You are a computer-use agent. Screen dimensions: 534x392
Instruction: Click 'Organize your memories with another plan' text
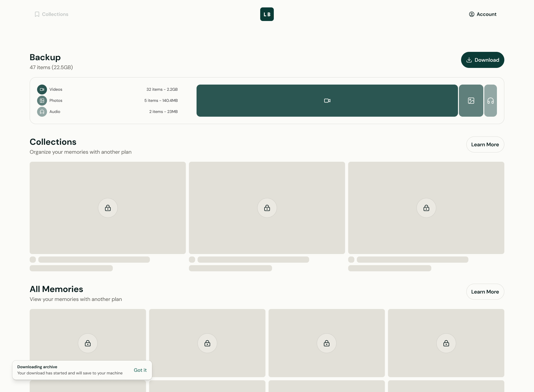click(x=81, y=152)
